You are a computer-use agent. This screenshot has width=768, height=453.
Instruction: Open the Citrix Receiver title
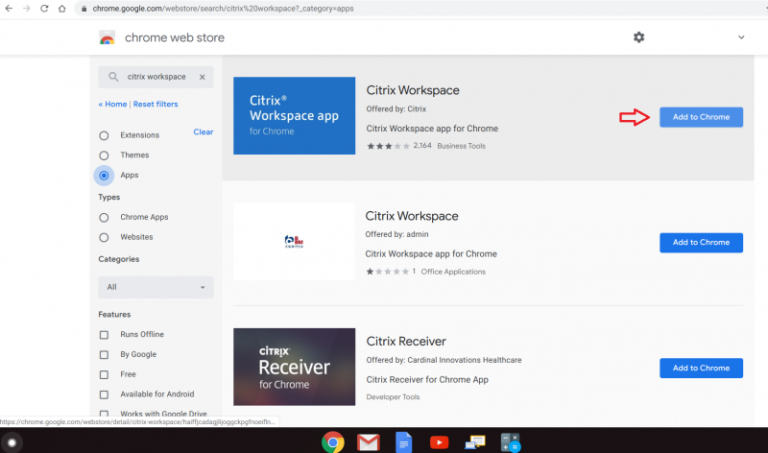pos(406,341)
